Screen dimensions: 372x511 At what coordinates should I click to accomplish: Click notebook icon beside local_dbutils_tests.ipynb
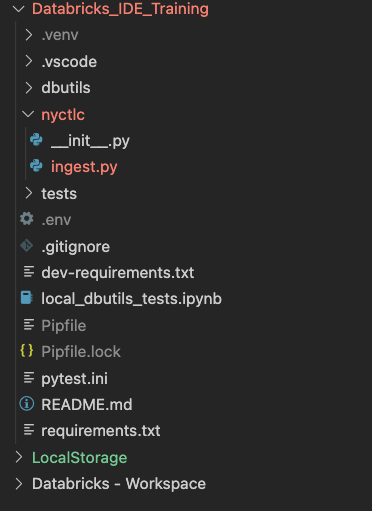click(x=27, y=298)
